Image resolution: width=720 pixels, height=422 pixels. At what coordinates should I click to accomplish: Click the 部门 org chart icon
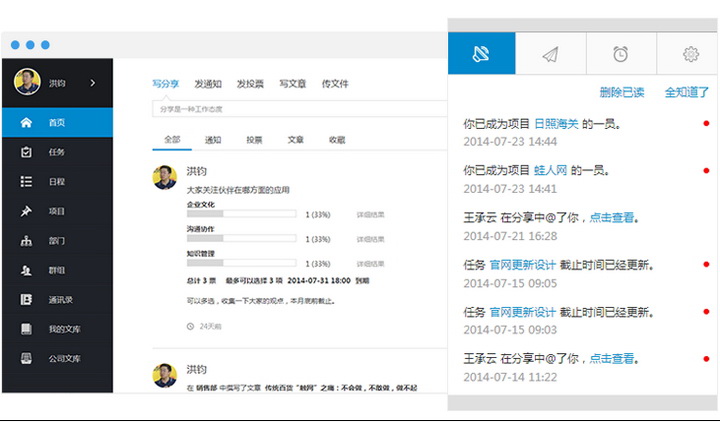point(26,241)
